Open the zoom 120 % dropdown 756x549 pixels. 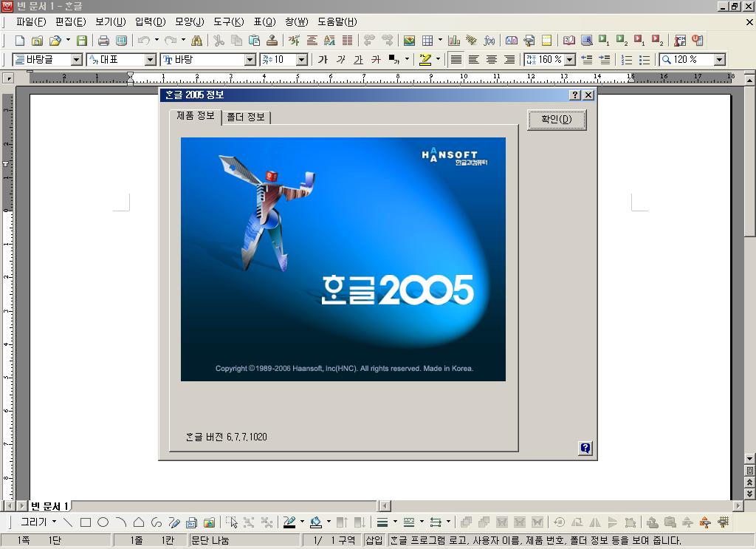(720, 60)
